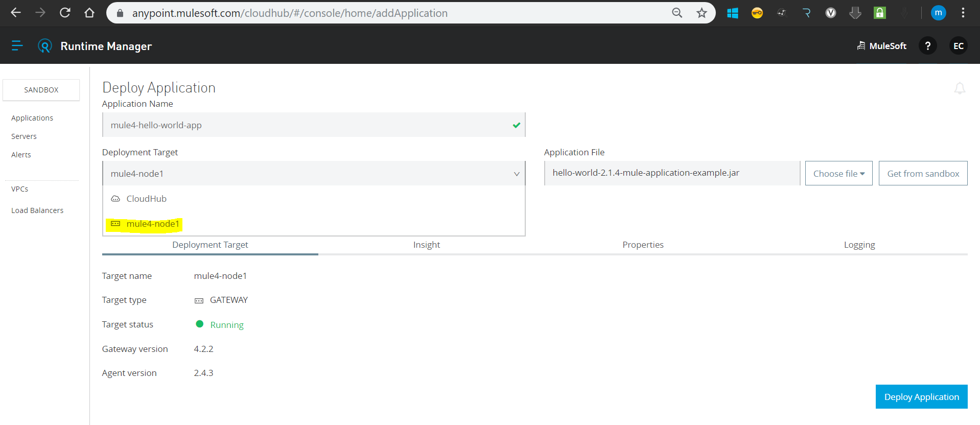This screenshot has height=425, width=980.
Task: Click the Get from sandbox button
Action: tap(923, 174)
